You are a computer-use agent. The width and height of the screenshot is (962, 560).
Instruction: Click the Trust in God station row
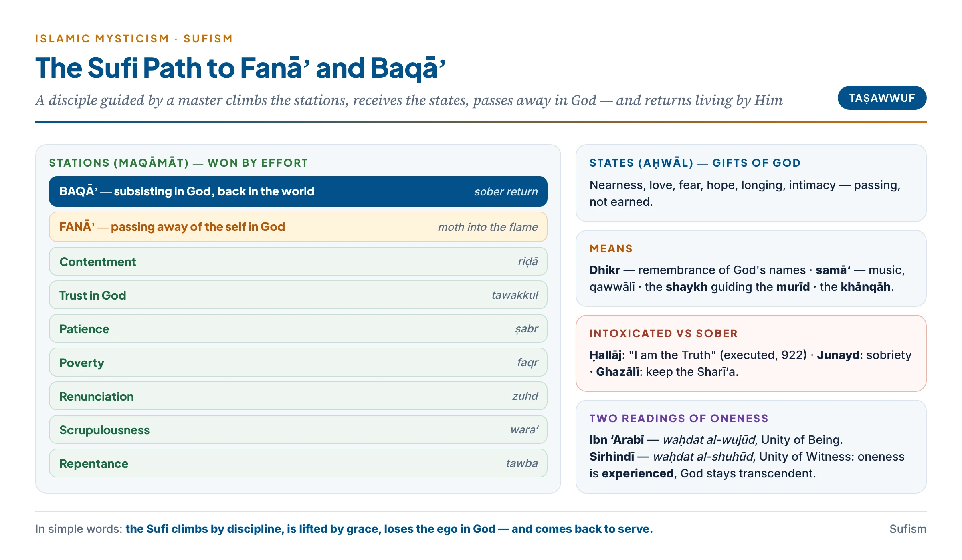pos(298,295)
